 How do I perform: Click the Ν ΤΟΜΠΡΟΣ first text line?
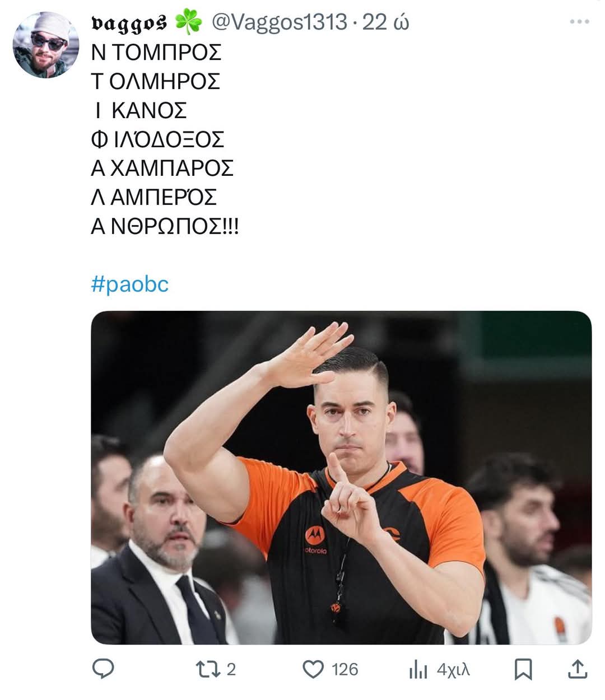pyautogui.click(x=156, y=52)
